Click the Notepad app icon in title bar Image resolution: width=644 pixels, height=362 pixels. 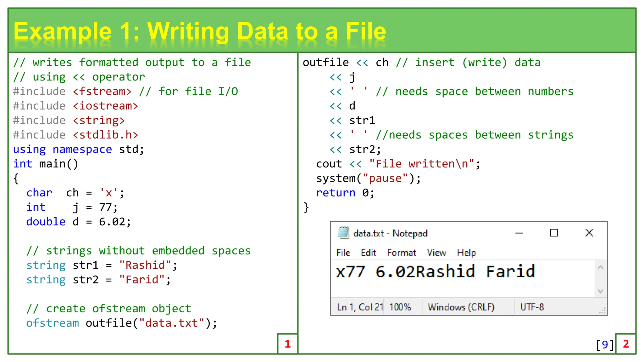[x=343, y=233]
